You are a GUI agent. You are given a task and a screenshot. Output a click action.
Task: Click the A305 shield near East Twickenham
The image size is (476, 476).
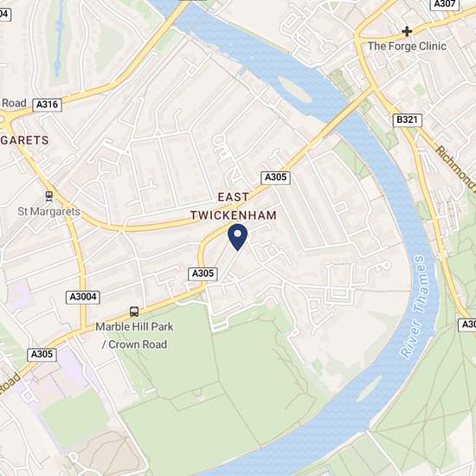point(275,177)
